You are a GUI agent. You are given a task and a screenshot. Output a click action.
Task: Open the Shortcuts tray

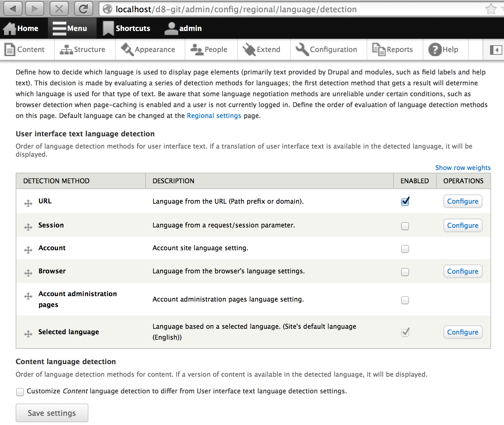pyautogui.click(x=127, y=29)
